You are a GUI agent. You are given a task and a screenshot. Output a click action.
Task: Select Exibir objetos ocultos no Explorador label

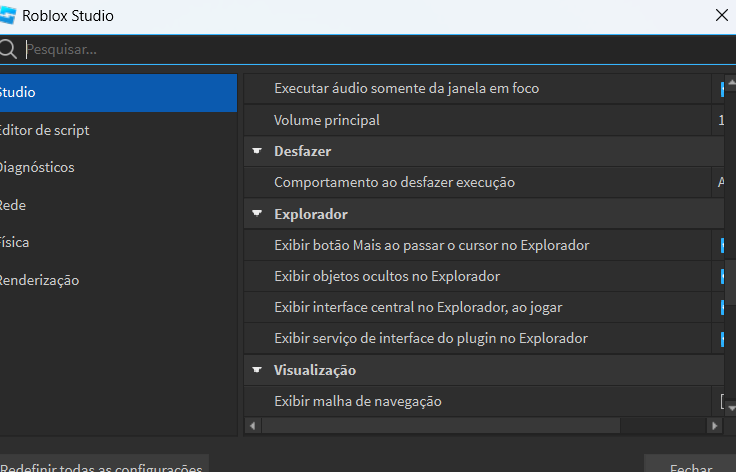pos(387,276)
